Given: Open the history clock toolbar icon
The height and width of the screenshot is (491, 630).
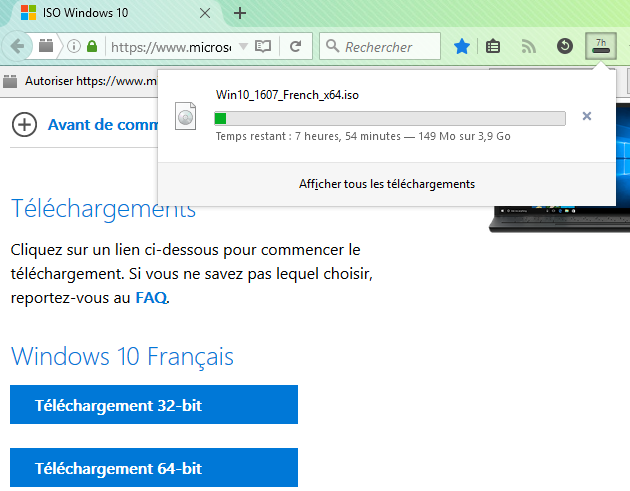Looking at the screenshot, I should (x=565, y=46).
